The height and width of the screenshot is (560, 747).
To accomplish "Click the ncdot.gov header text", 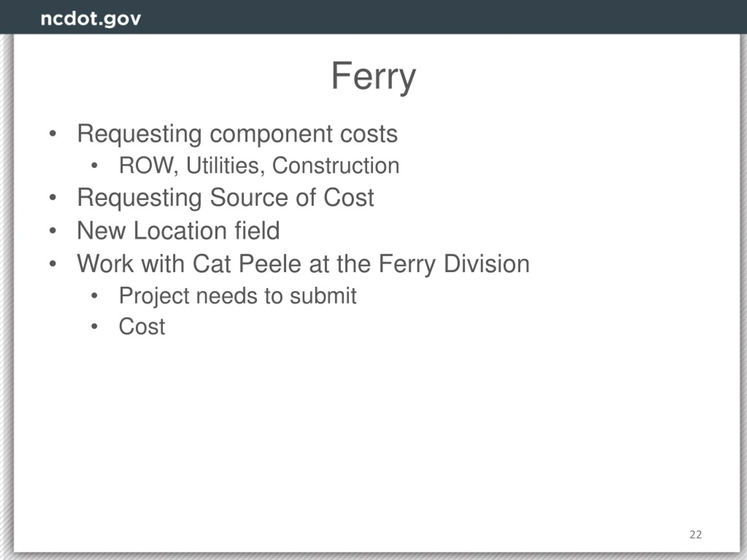I will tap(90, 19).
